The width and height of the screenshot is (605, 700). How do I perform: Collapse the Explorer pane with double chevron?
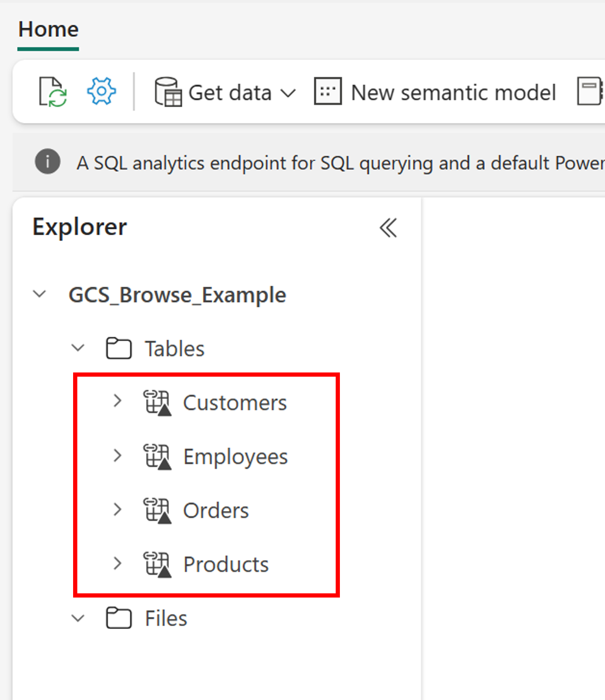coord(388,228)
